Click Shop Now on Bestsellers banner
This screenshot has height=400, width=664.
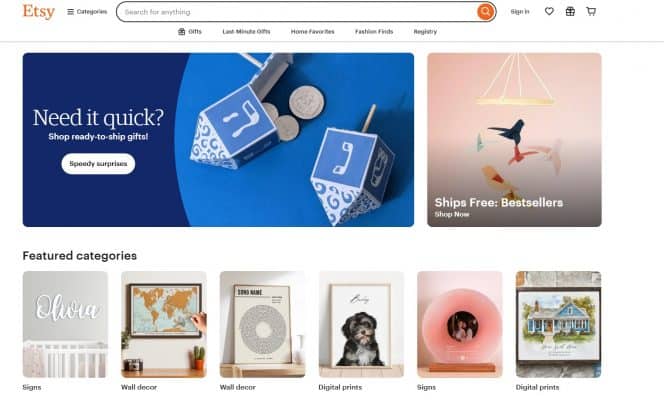(451, 214)
